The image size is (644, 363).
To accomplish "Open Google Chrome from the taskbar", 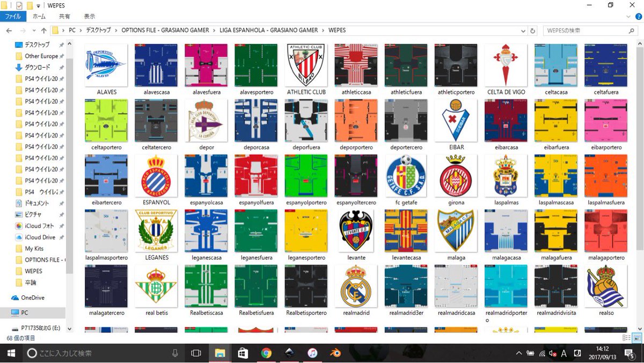I will point(266,353).
